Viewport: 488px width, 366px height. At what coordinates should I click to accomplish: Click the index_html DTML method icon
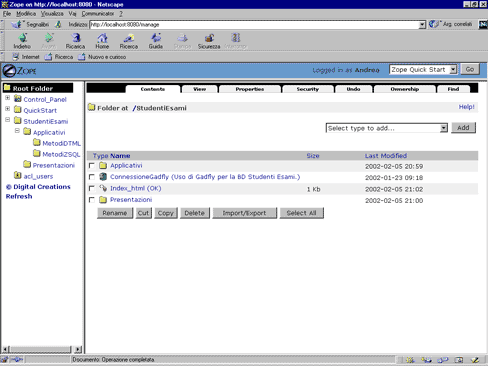point(103,188)
